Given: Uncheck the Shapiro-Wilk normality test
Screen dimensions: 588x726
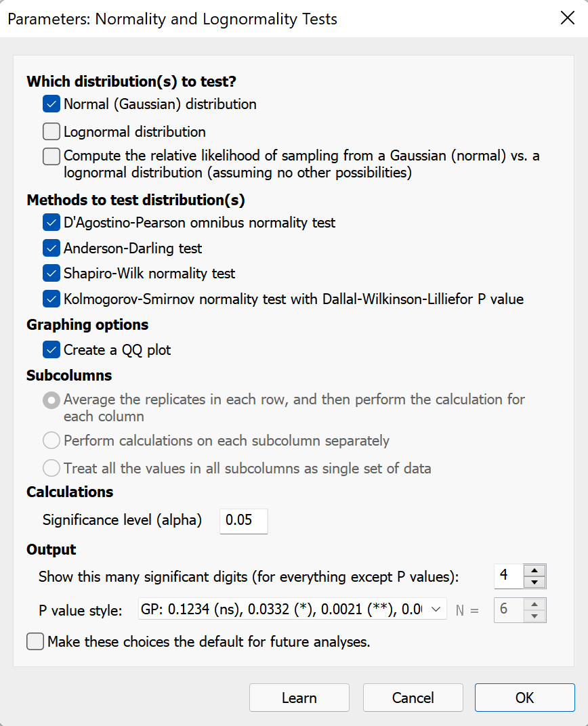Looking at the screenshot, I should pos(51,272).
